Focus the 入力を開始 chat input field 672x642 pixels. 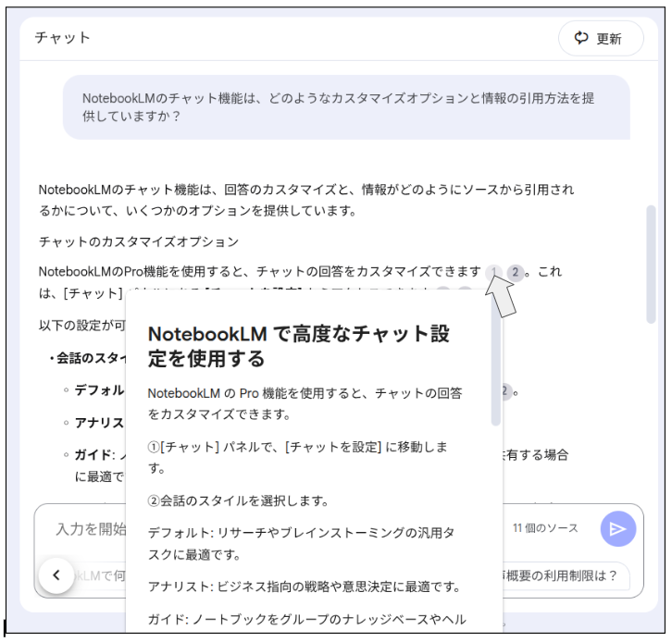(91, 529)
